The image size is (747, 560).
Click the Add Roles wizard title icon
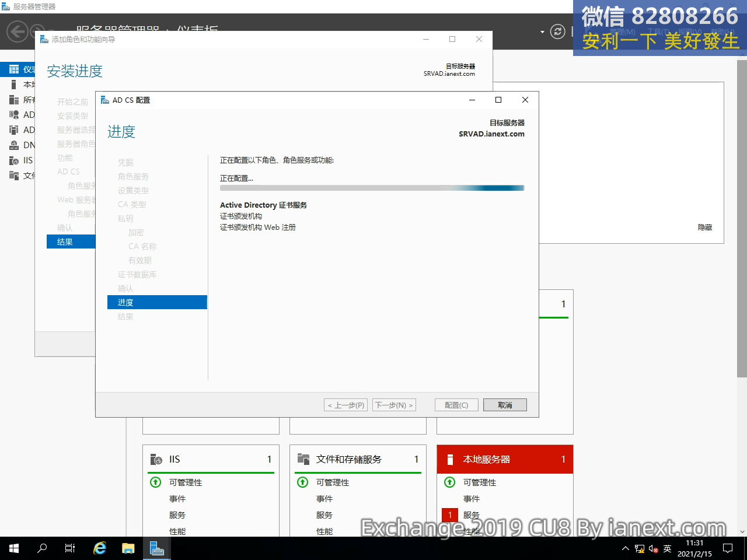tap(44, 39)
